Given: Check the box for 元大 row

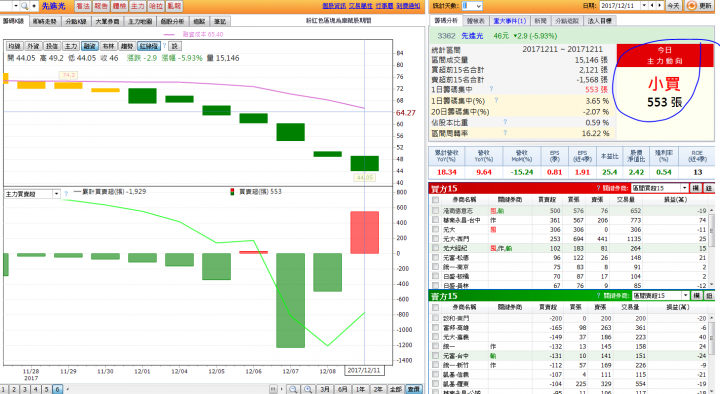Looking at the screenshot, I should (435, 229).
